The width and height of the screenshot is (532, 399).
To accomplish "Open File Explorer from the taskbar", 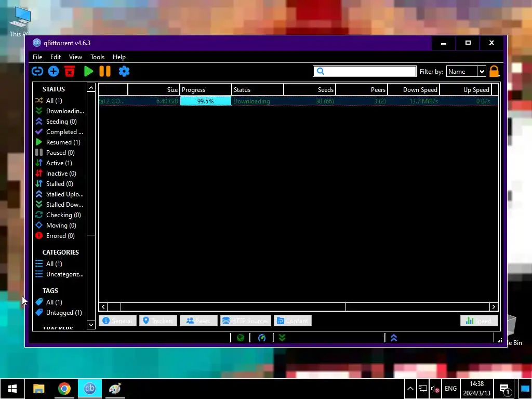I will point(38,389).
